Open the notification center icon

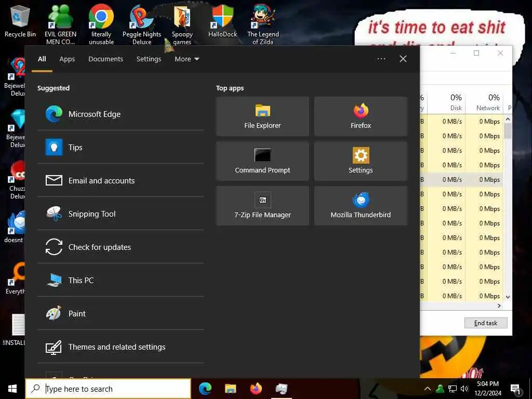click(516, 389)
